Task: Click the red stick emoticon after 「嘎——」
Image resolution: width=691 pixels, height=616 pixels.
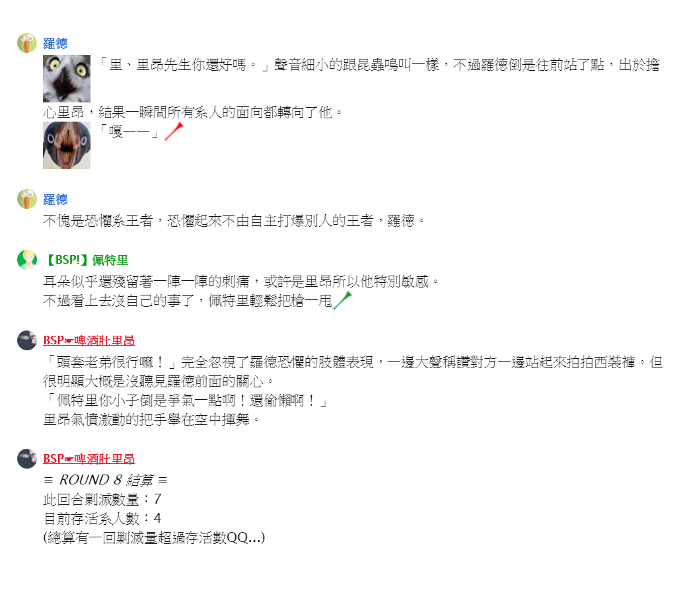Action: [x=174, y=132]
